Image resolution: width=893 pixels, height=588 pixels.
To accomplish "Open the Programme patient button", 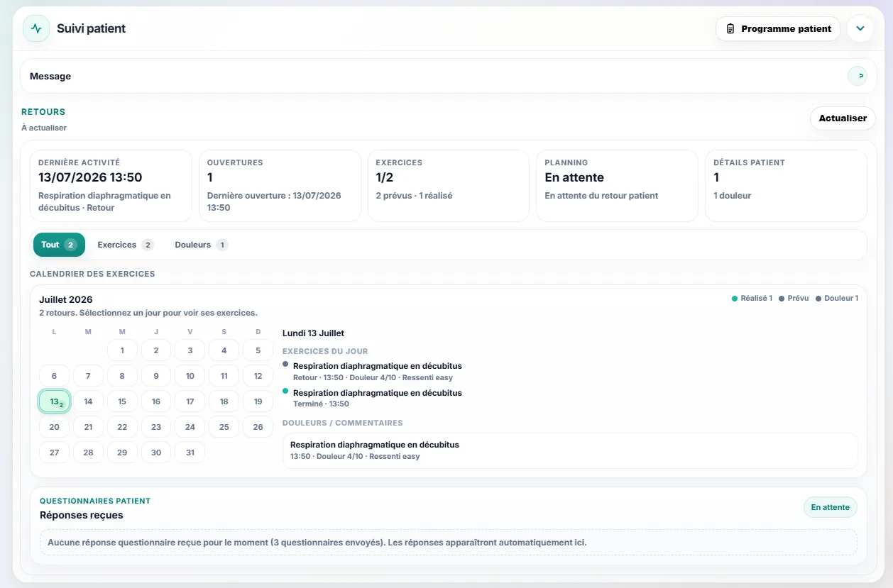I will tap(778, 29).
